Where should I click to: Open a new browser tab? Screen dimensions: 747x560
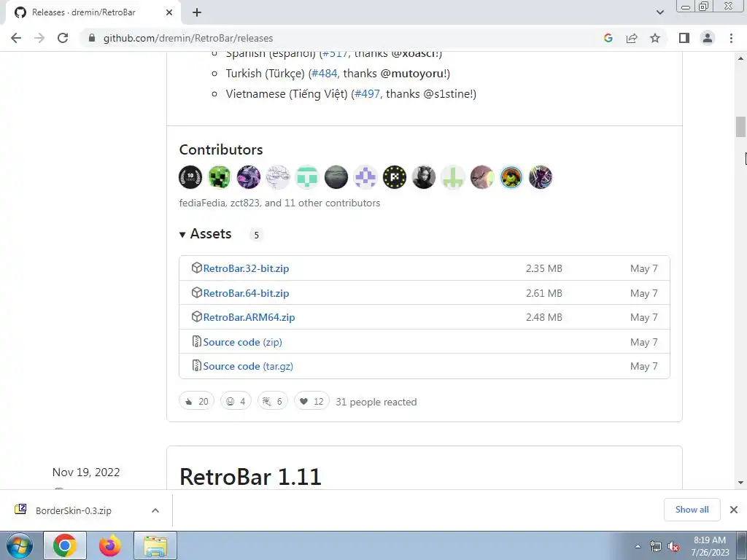click(x=197, y=12)
